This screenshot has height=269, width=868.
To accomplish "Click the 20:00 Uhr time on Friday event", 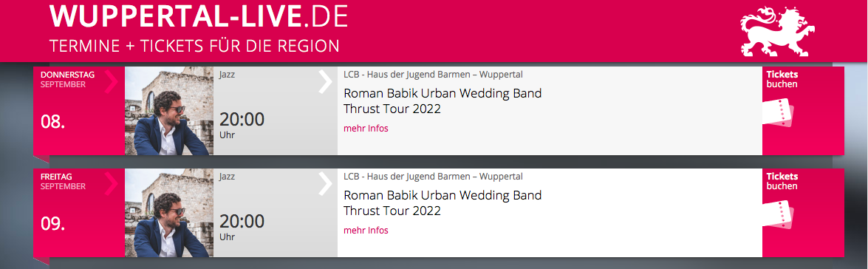I will point(242,228).
